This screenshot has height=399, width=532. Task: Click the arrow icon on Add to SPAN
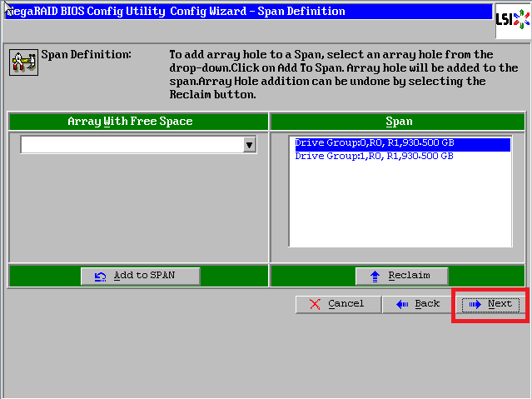pyautogui.click(x=101, y=276)
